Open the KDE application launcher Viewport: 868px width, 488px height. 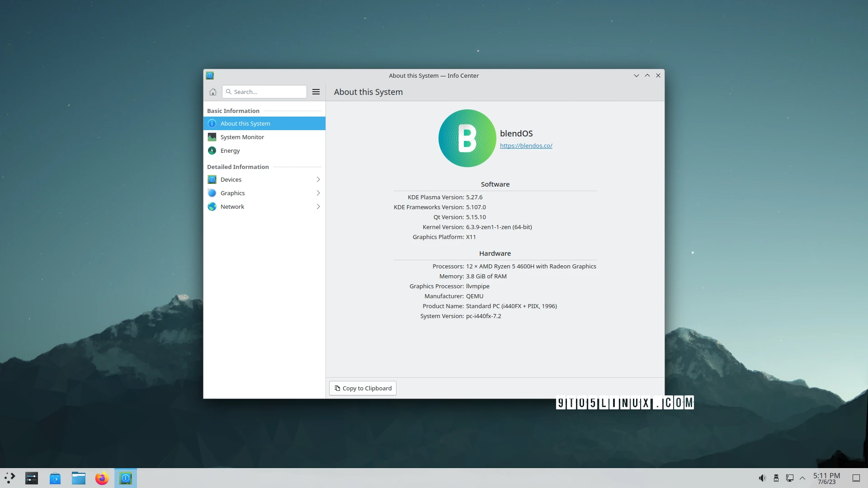(10, 478)
